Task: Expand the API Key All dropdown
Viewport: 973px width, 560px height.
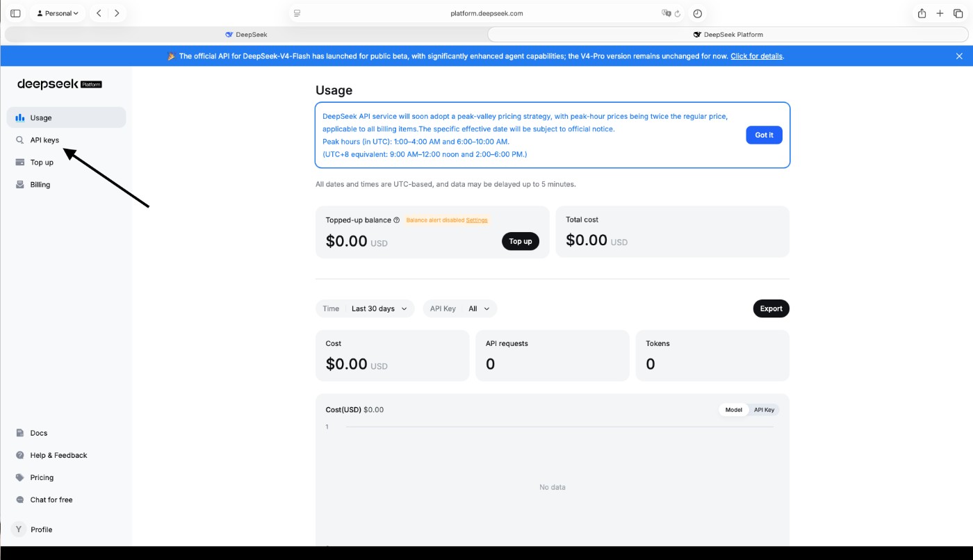Action: click(460, 308)
